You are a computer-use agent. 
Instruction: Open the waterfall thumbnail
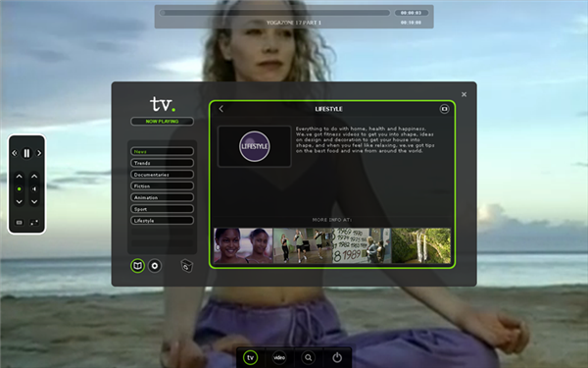[x=420, y=245]
